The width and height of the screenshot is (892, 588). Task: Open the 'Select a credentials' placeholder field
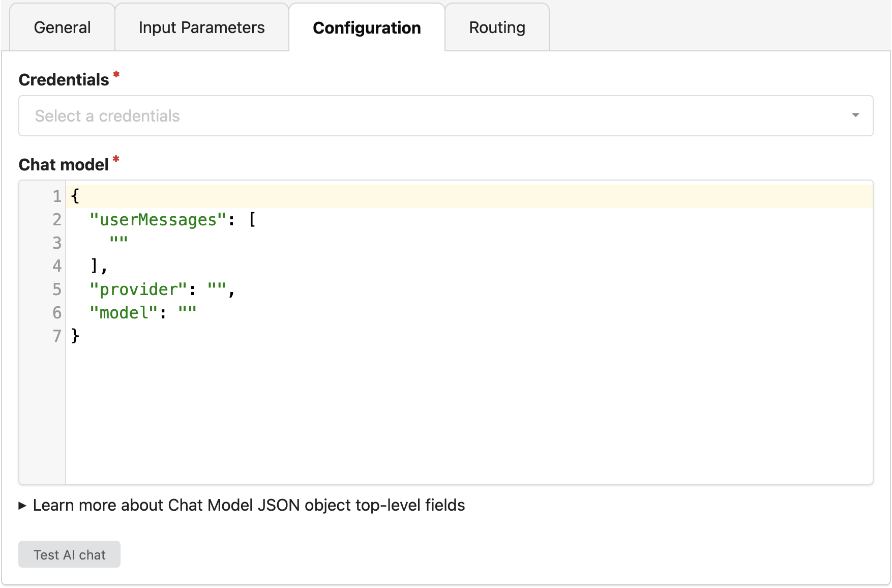[107, 116]
